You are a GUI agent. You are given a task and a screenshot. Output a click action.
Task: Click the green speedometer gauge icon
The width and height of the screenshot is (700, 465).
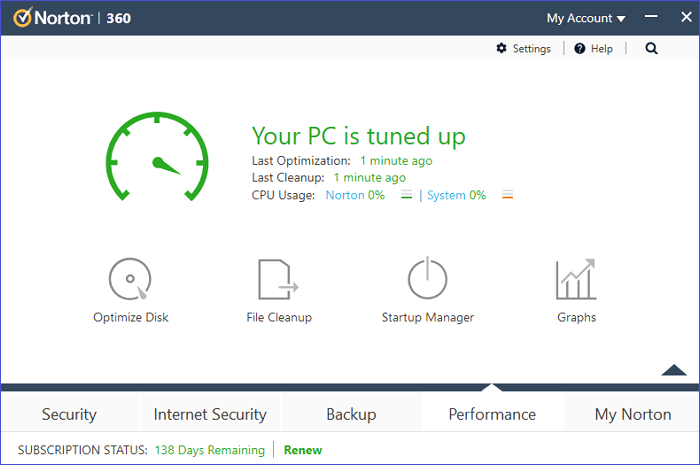tap(157, 156)
